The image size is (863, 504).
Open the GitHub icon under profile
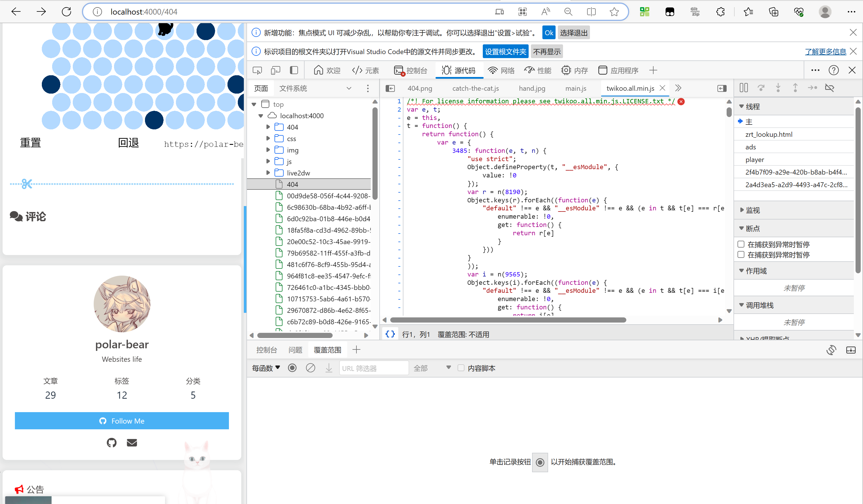(111, 442)
